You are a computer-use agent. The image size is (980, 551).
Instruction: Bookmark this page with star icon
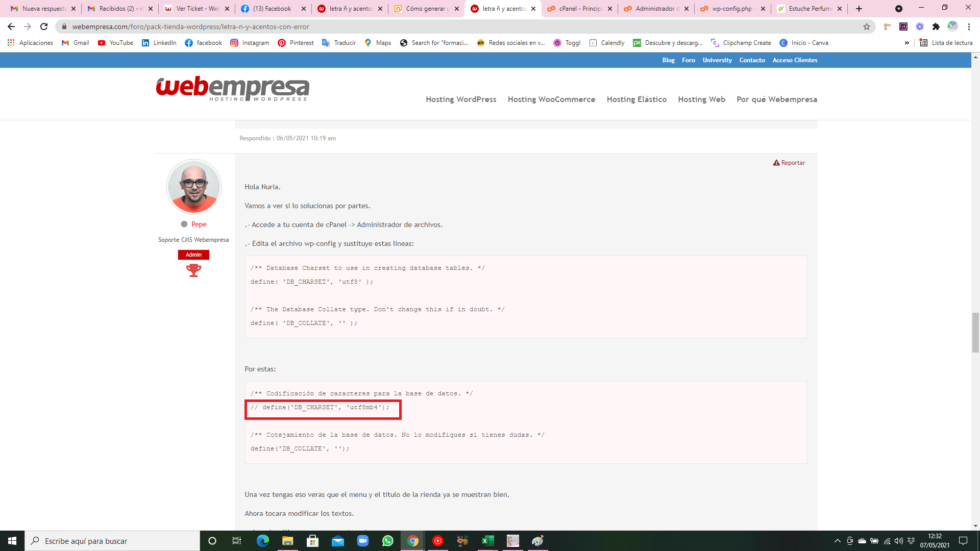[867, 27]
